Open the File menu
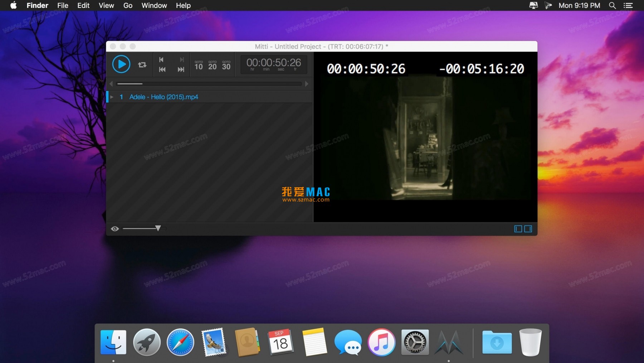 click(63, 5)
